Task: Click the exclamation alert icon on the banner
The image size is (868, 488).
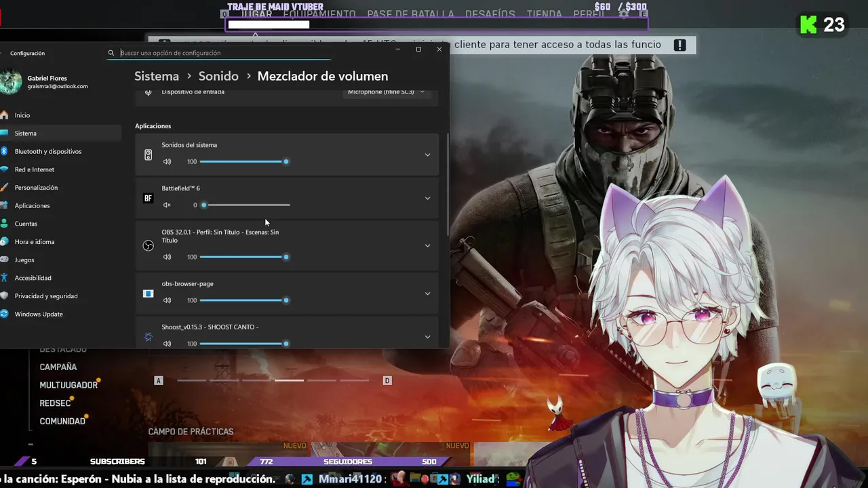Action: pyautogui.click(x=680, y=45)
